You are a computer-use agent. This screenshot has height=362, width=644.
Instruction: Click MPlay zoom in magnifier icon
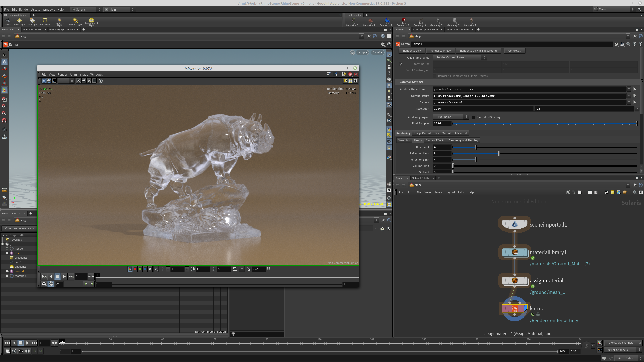(x=79, y=81)
